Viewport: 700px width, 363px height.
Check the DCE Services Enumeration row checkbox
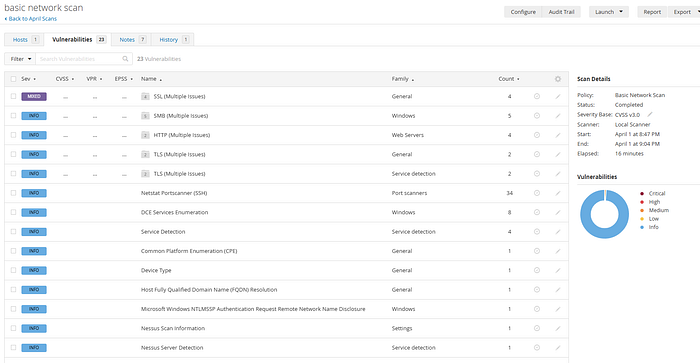[13, 213]
